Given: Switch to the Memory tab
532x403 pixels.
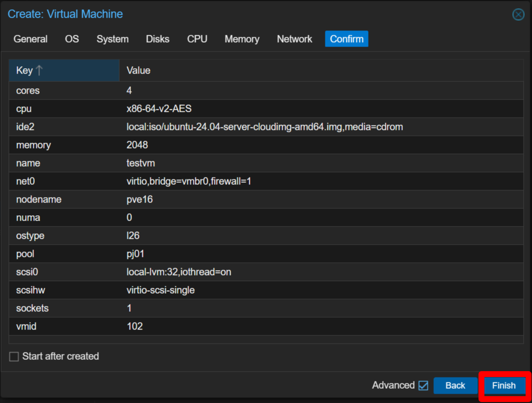Looking at the screenshot, I should (242, 39).
